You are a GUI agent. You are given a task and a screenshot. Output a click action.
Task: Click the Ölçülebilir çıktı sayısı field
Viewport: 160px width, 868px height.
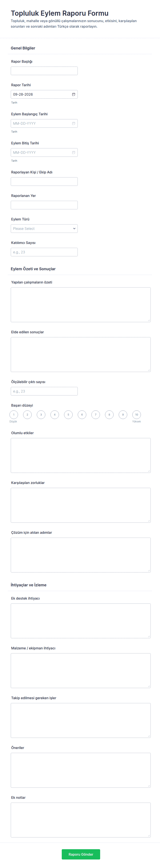point(44,391)
